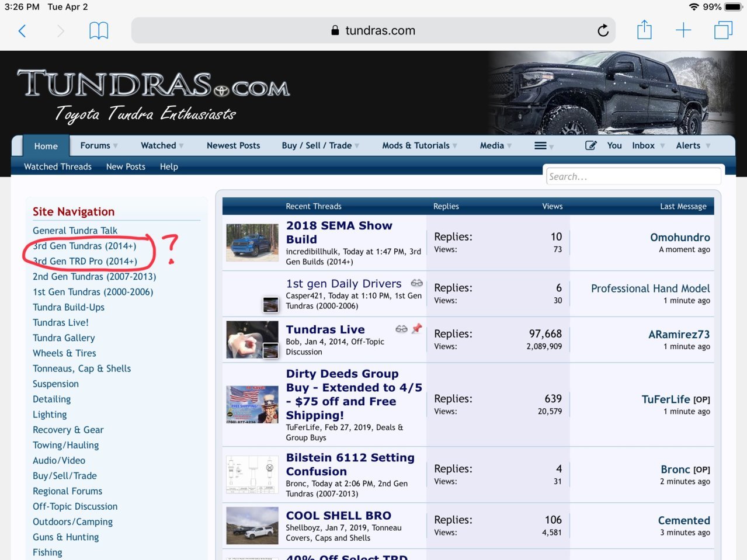Open the COOL SHELL BRO thread
The image size is (747, 560).
pos(339,516)
